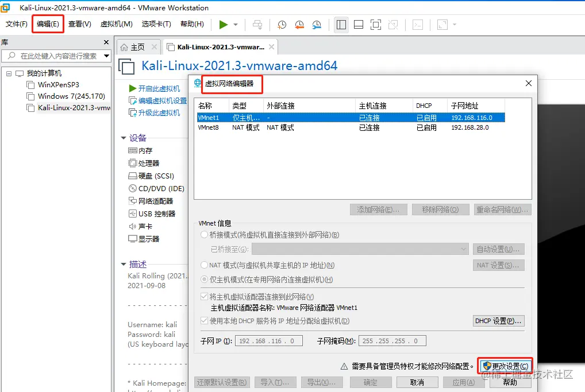Viewport: 585px width, 392px height.
Task: Click the stretch guest display icon
Action: (x=442, y=25)
